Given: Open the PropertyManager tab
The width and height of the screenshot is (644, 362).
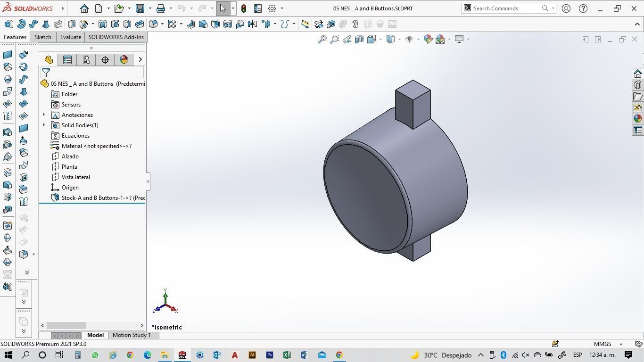Looking at the screenshot, I should (x=67, y=59).
